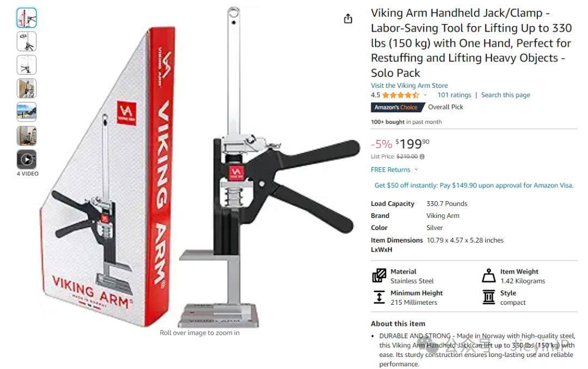Viewport: 588px width, 369px height.
Task: Open the 101 ratings link
Action: [x=454, y=95]
